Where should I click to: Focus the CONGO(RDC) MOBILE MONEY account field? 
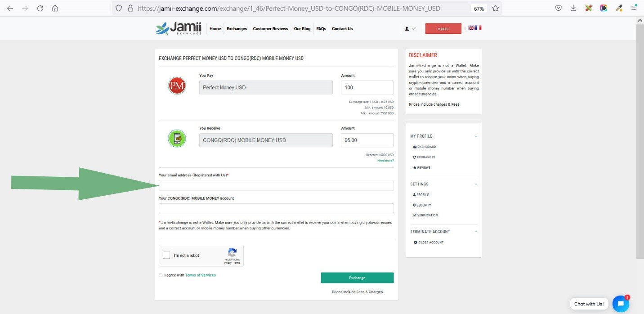276,209
